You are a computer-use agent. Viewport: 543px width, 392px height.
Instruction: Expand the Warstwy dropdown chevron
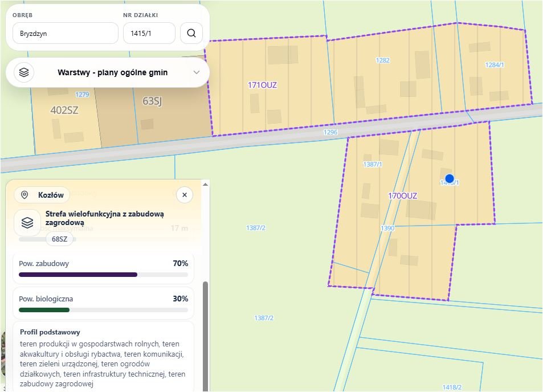pos(197,72)
